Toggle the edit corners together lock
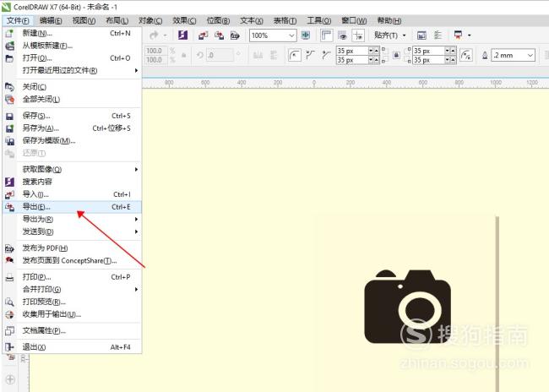This screenshot has height=392, width=549. click(x=396, y=55)
